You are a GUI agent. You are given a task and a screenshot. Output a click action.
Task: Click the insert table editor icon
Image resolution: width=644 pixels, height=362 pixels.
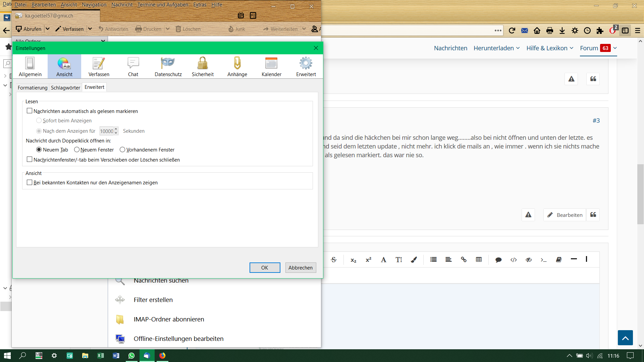tap(479, 260)
